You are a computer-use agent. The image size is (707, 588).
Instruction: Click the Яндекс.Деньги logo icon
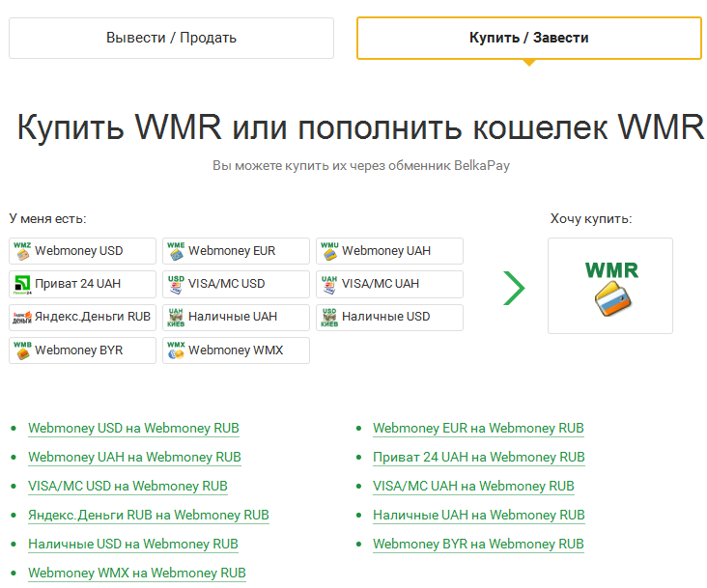pos(22,318)
